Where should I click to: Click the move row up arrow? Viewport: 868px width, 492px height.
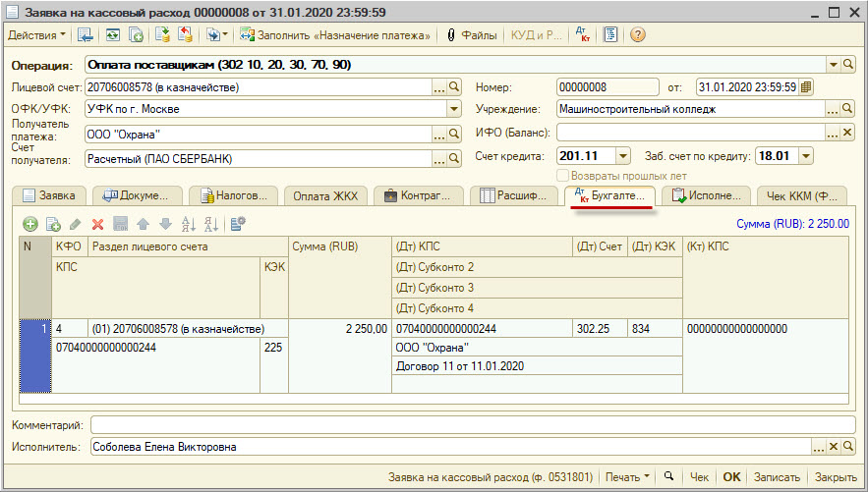click(x=143, y=224)
